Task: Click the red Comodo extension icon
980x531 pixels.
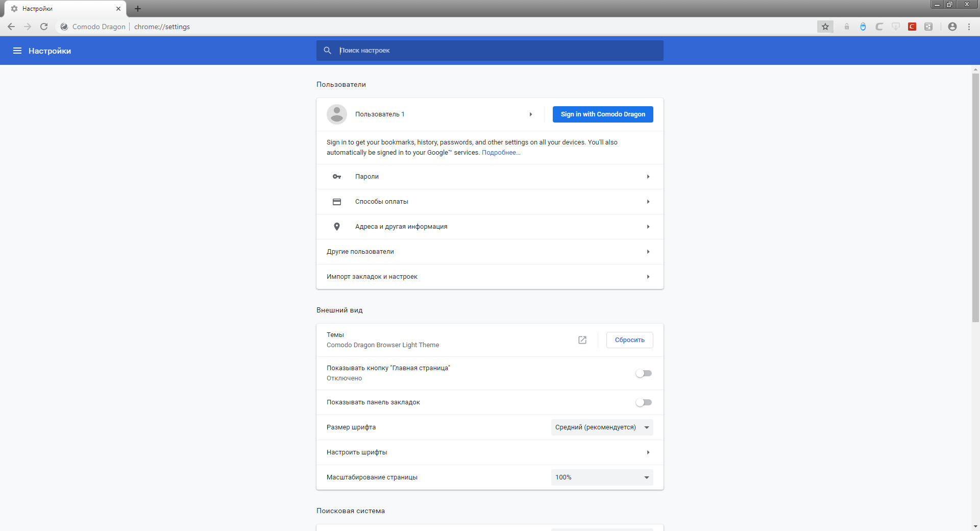Action: [x=912, y=27]
